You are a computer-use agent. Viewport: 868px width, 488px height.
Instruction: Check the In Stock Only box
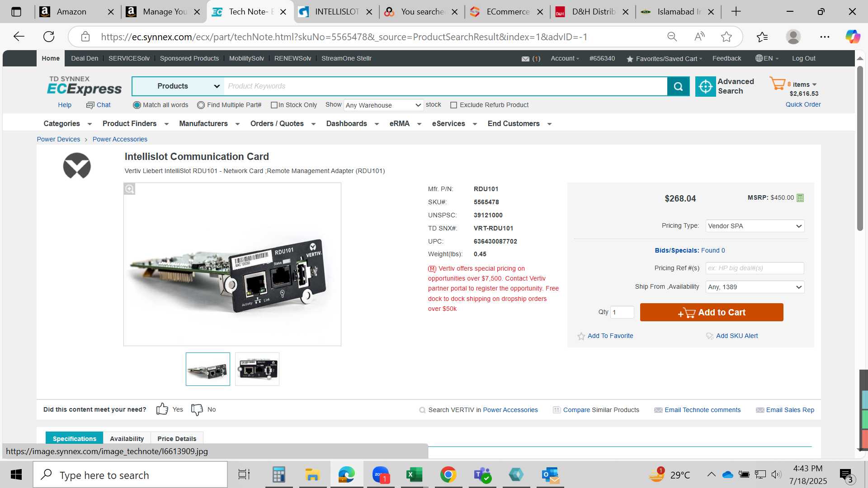coord(274,105)
